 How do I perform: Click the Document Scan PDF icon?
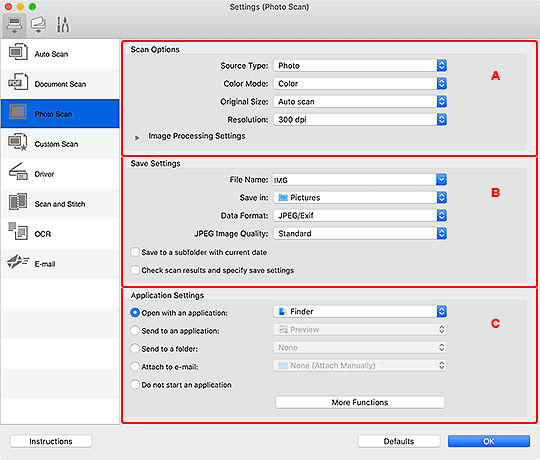pyautogui.click(x=18, y=82)
